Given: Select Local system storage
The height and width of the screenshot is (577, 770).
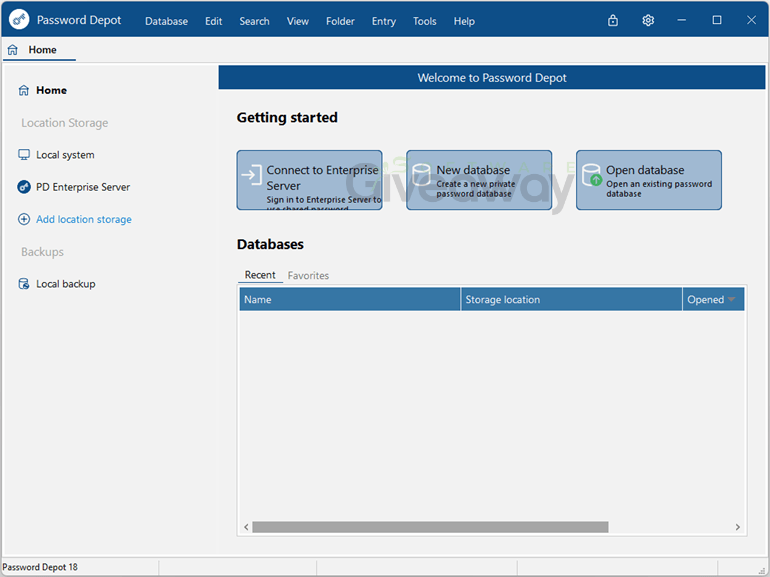Looking at the screenshot, I should click(65, 155).
